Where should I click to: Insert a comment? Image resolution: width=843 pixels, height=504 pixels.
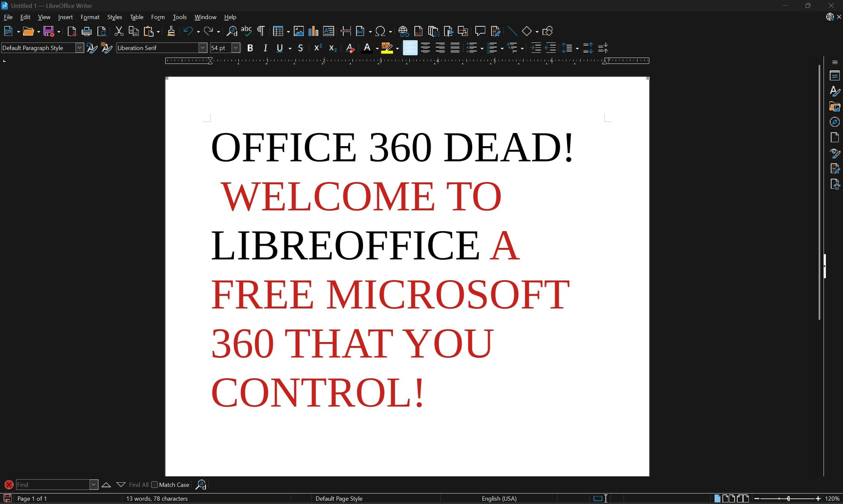coord(480,31)
